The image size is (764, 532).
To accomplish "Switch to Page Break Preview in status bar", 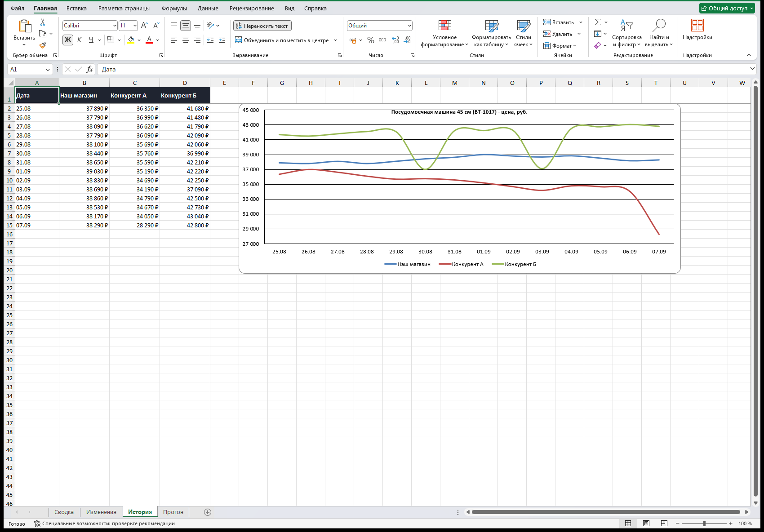I will [x=664, y=523].
